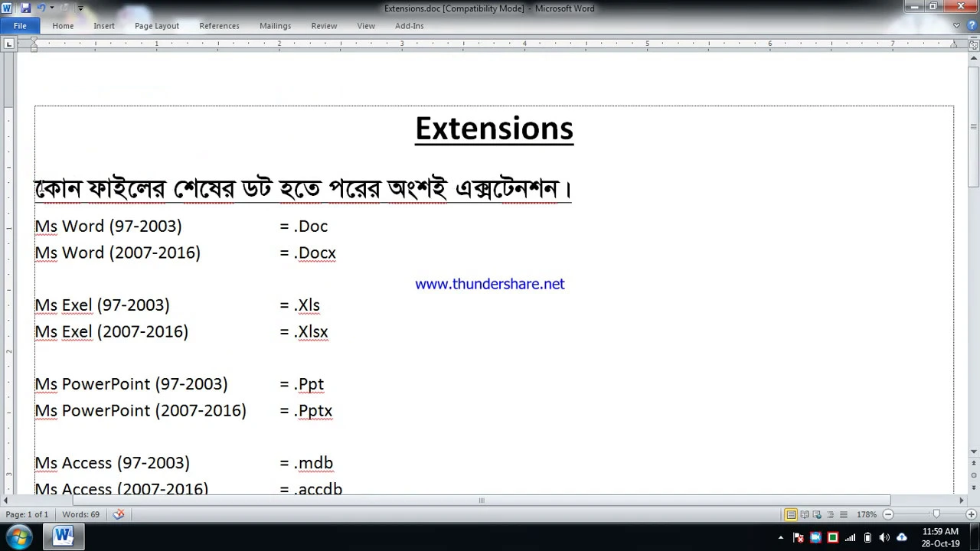The width and height of the screenshot is (980, 551).
Task: Open the Review tab
Action: (324, 26)
